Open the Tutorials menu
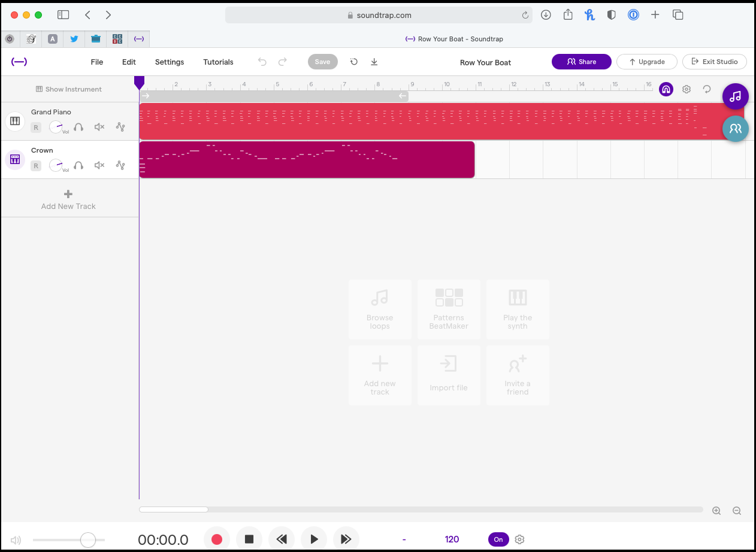Viewport: 756px width, 552px height. tap(218, 62)
